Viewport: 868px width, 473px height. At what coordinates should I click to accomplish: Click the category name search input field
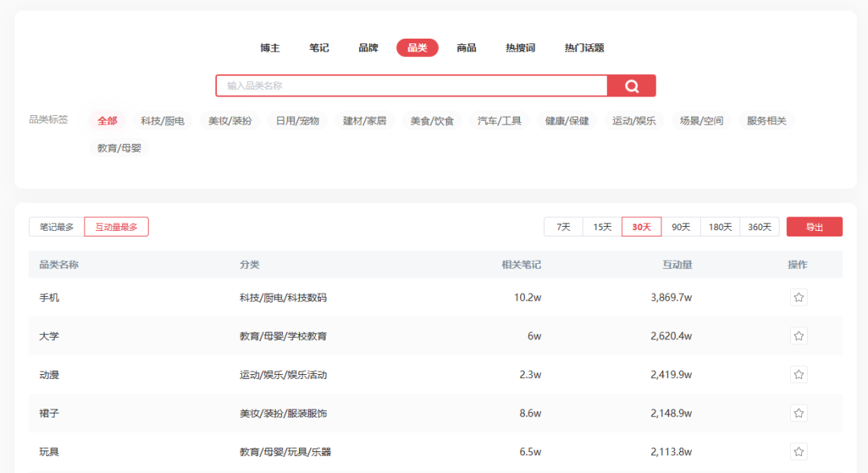coord(410,85)
